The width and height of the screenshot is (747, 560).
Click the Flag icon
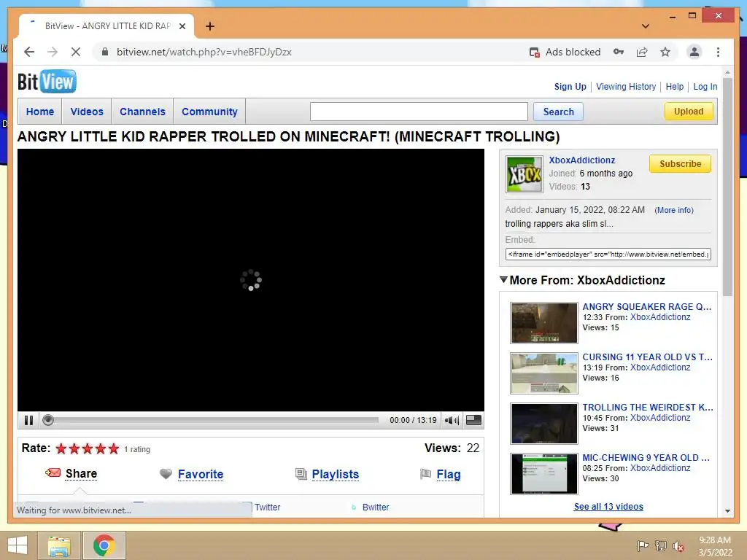click(425, 474)
